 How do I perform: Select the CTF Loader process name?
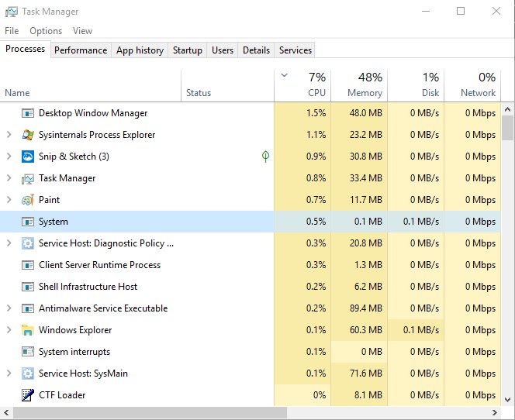(62, 395)
